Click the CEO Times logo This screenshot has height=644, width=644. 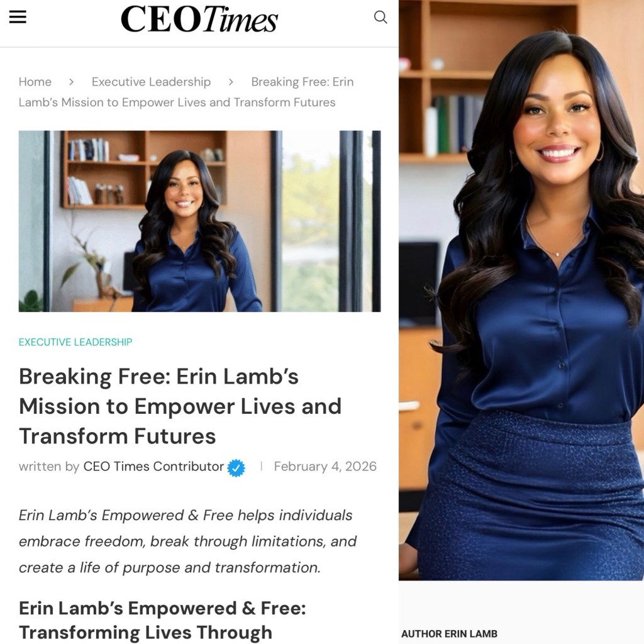pyautogui.click(x=199, y=19)
